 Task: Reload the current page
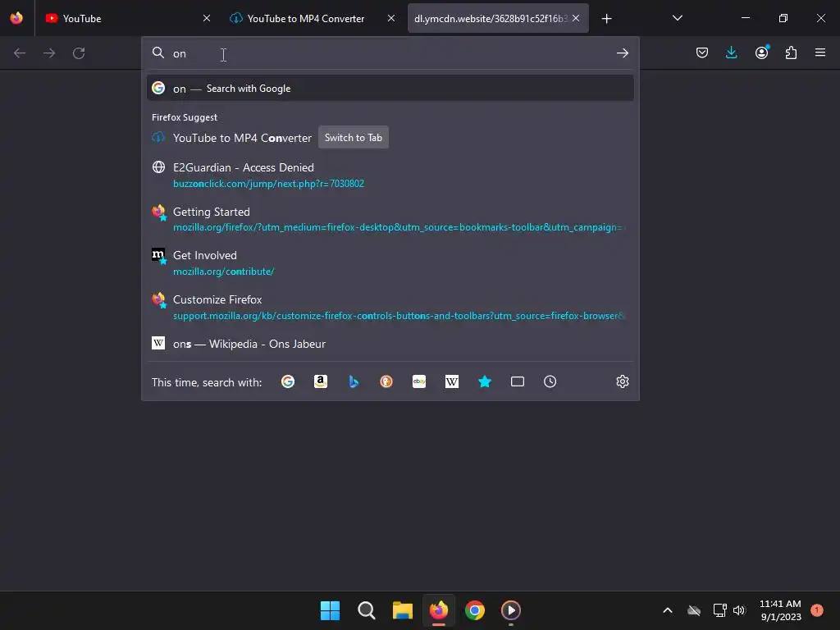[79, 53]
